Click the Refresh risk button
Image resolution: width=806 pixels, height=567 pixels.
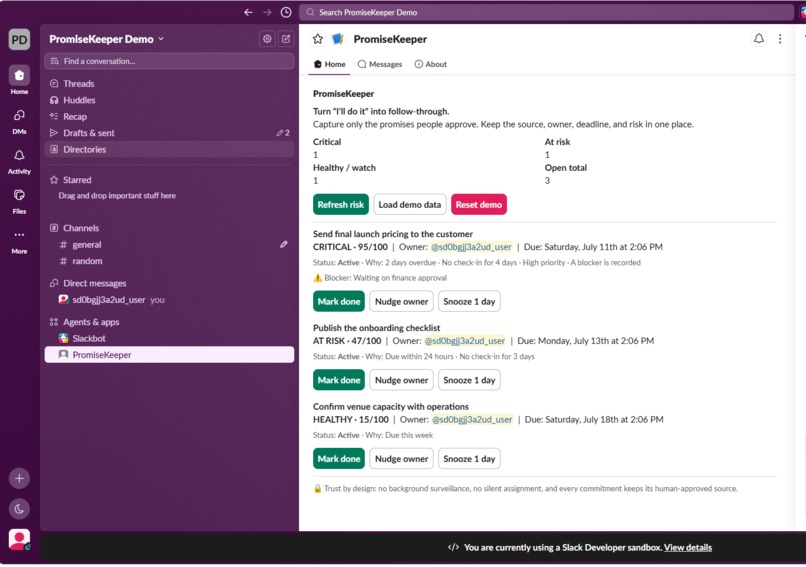pos(341,205)
